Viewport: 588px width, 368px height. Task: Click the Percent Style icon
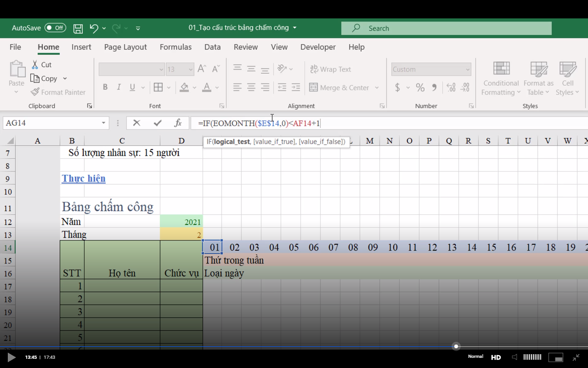[x=420, y=87]
